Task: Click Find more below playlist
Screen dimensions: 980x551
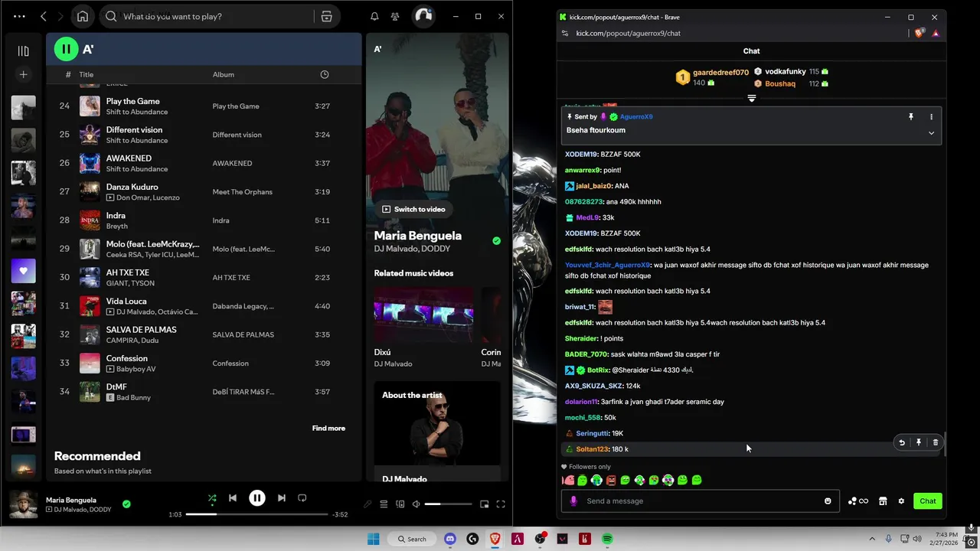Action: 328,429
